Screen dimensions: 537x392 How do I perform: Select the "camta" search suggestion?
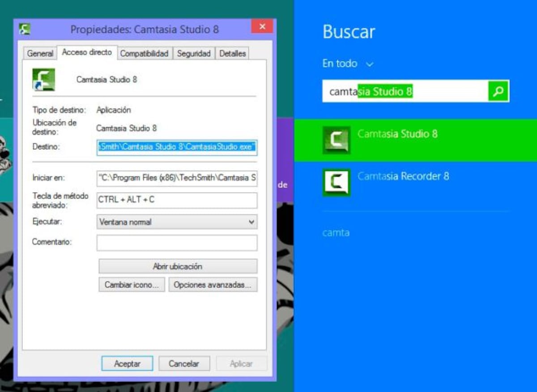[336, 233]
